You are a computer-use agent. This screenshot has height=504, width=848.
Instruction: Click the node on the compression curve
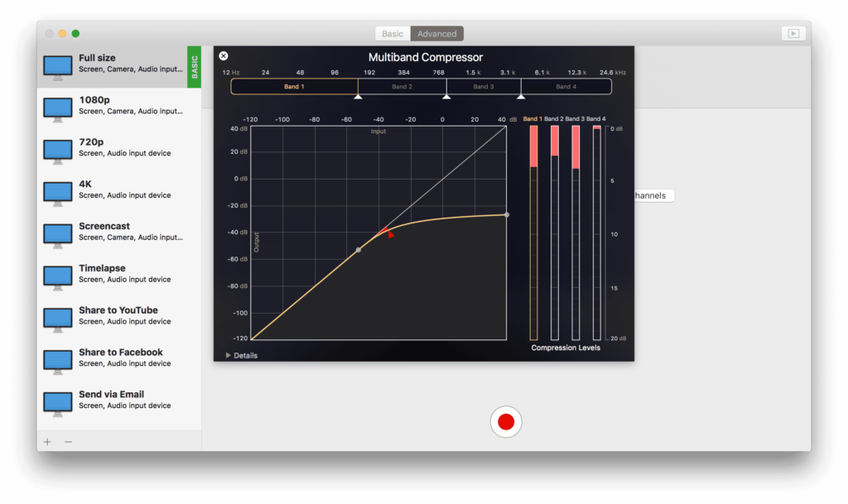click(x=360, y=248)
